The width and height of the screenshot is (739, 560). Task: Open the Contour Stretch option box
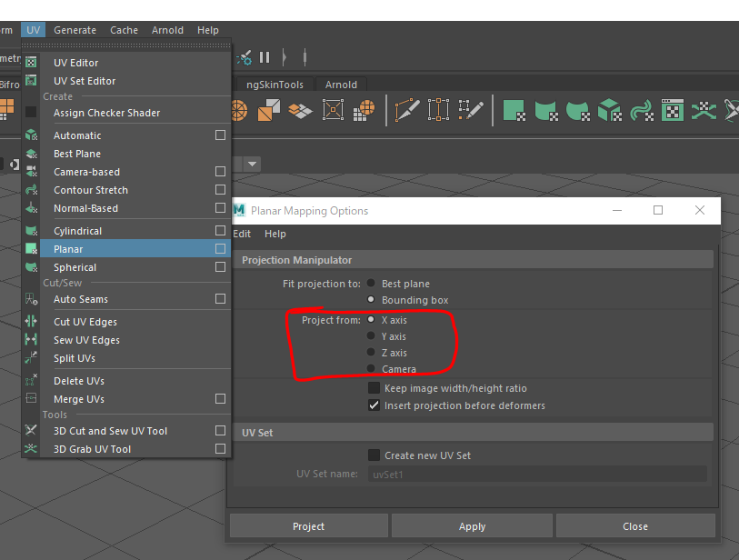click(x=220, y=189)
